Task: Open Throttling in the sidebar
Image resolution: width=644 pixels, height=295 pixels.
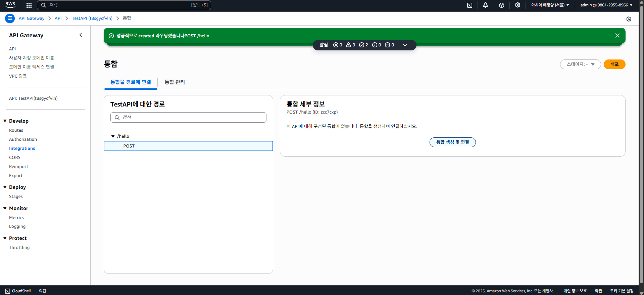Action: coord(19,248)
